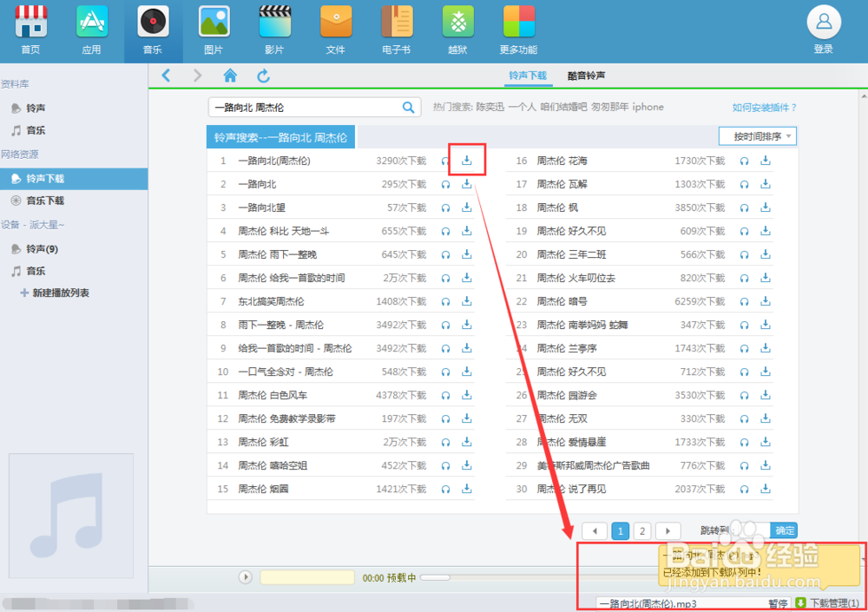The image size is (868, 612).
Task: Preview ringtone 一路向北(周杰伦) with headphone icon
Action: 445,161
